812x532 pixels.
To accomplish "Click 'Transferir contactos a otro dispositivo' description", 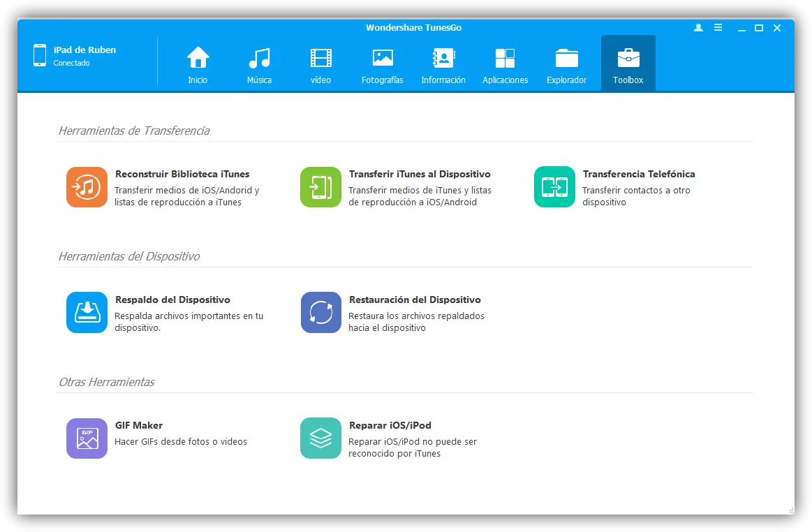I will [x=636, y=195].
